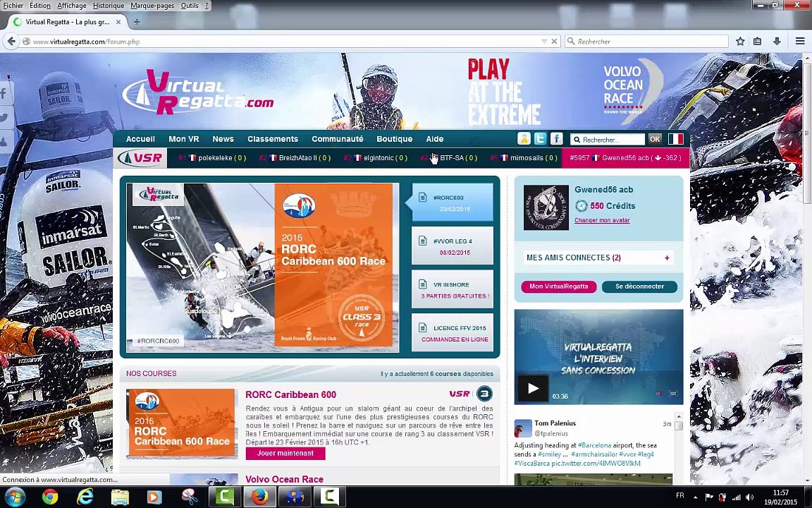
Task: Open File Explorer from taskbar
Action: [120, 497]
